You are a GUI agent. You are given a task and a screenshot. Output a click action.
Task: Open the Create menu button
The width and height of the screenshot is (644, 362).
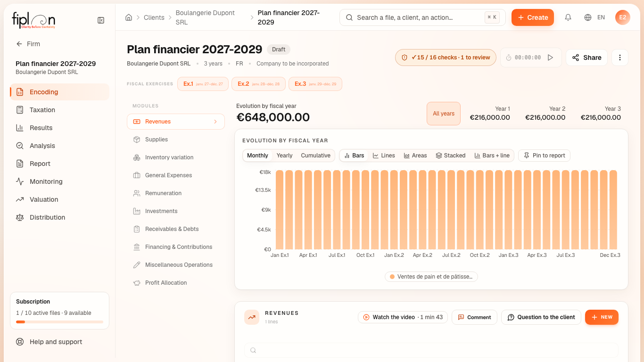point(533,17)
